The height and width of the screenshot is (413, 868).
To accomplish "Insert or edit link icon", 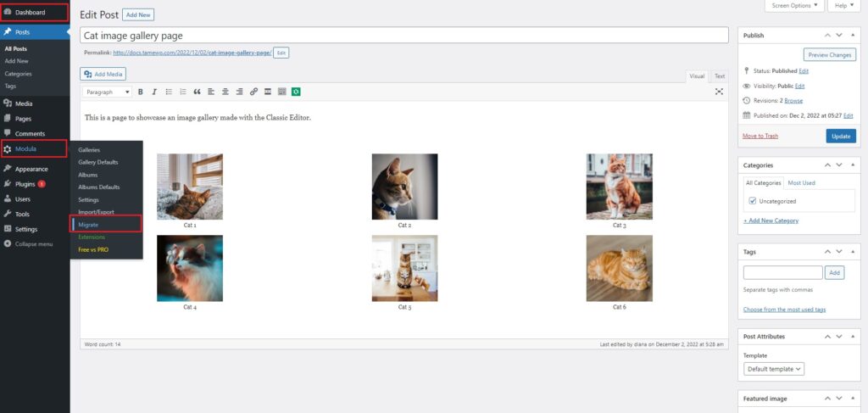I will click(253, 92).
